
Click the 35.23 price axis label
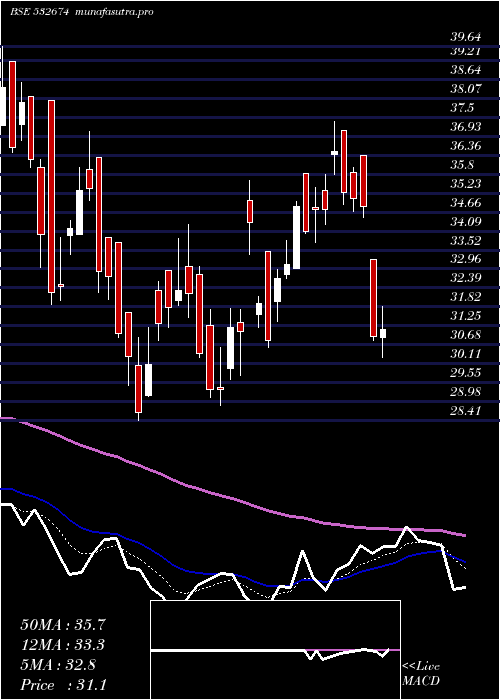(466, 183)
